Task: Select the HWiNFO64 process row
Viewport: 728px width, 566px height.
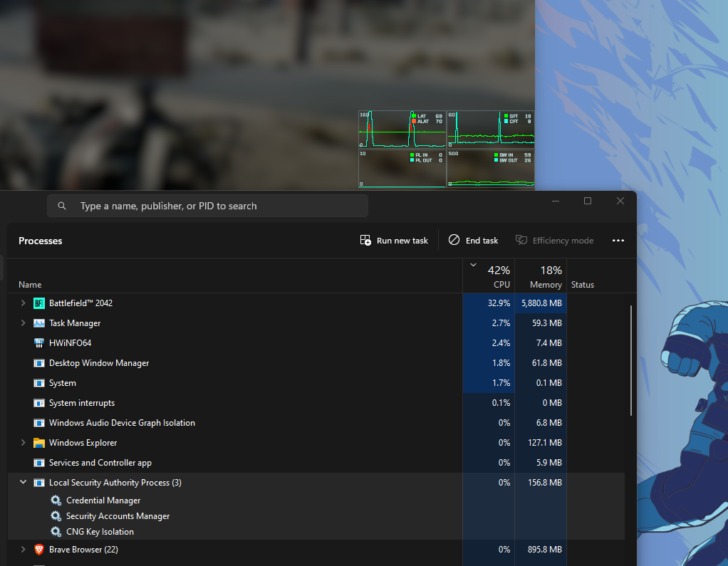Action: 316,343
